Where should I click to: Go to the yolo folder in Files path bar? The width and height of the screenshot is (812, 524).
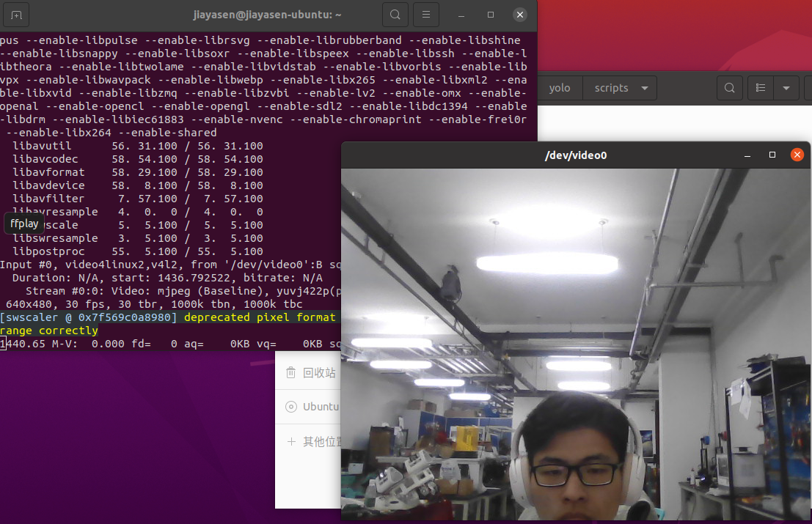(559, 88)
